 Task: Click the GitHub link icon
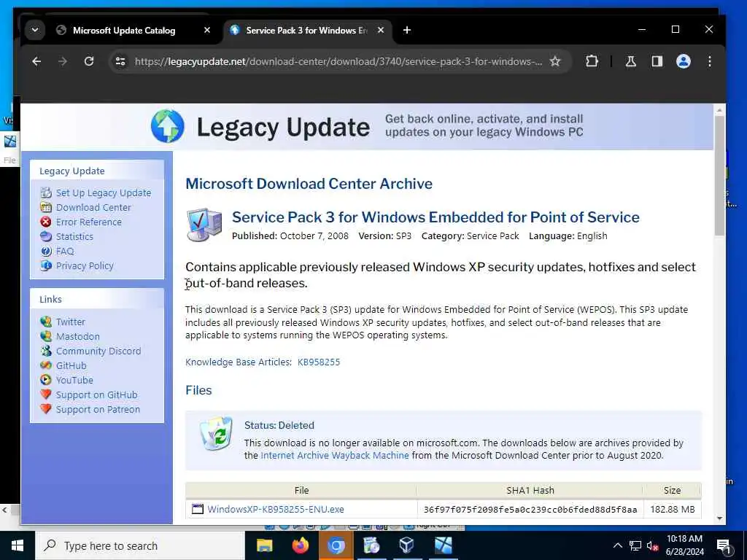tap(46, 366)
